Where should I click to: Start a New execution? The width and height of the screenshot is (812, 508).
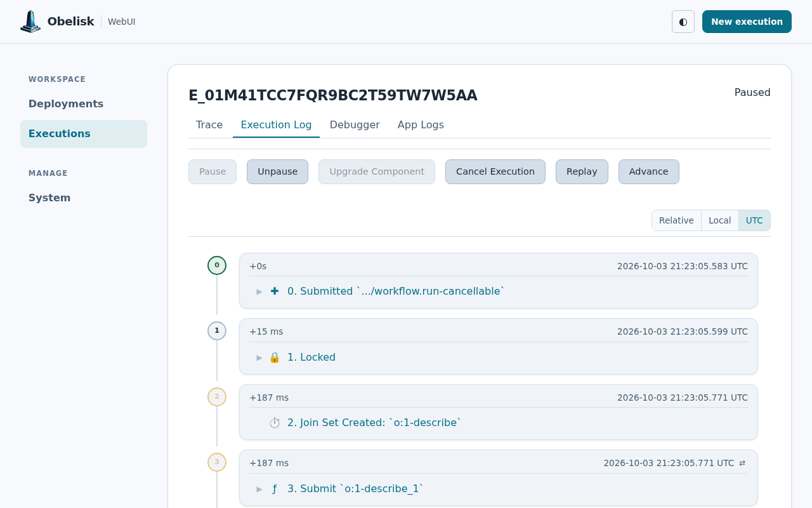[747, 22]
